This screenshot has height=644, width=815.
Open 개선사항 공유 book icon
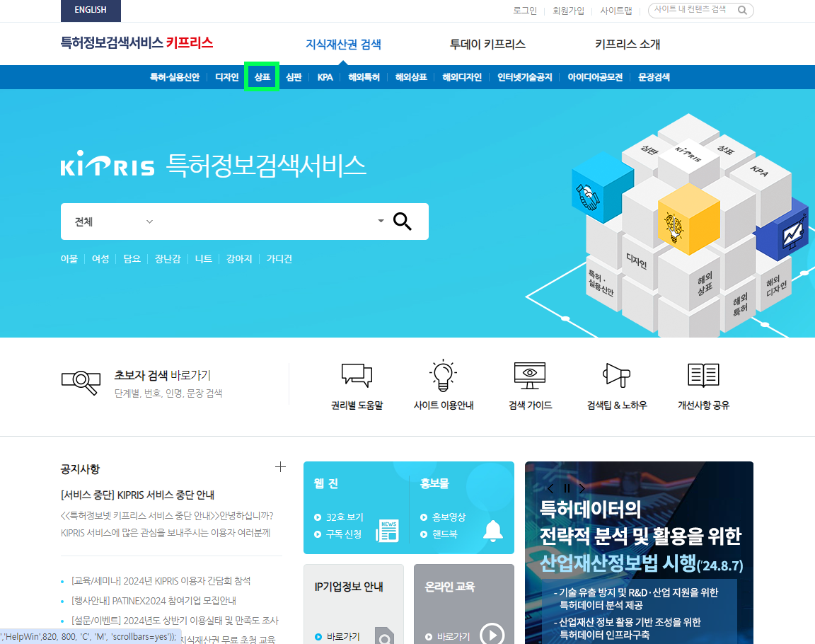(703, 375)
